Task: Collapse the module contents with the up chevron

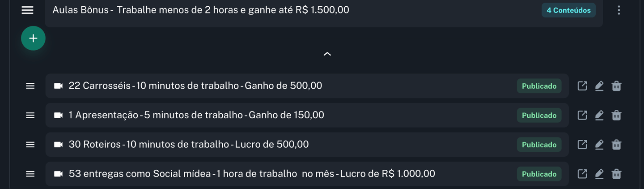Action: pos(327,54)
